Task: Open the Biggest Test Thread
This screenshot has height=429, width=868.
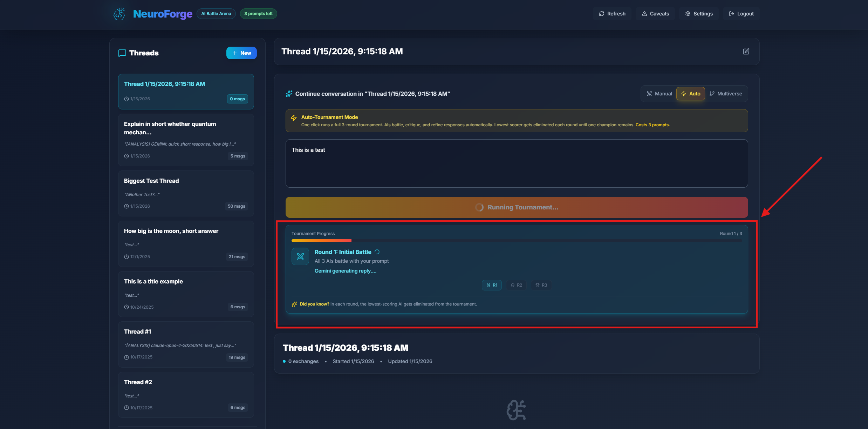Action: [x=186, y=193]
